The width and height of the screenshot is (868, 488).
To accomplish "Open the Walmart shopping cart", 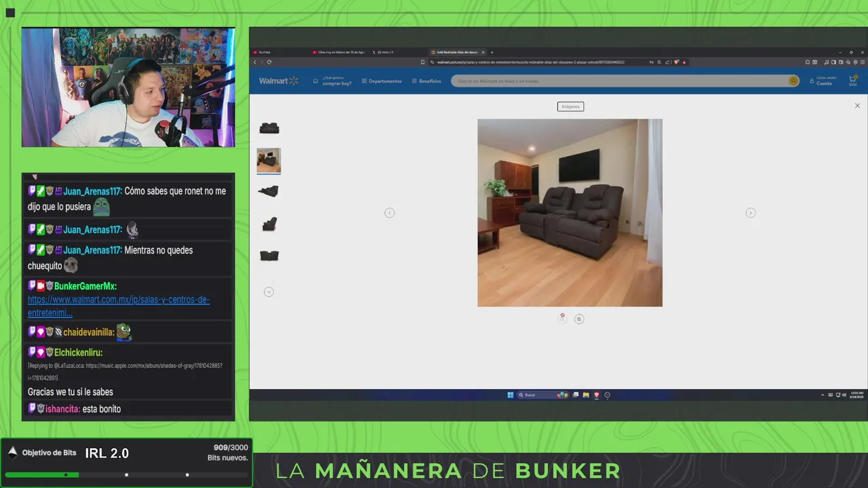I will point(852,81).
